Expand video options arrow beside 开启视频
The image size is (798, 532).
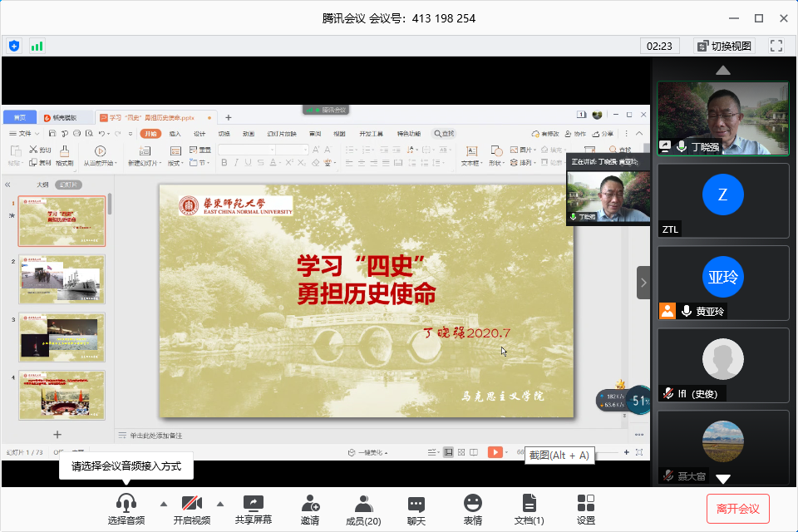click(x=219, y=504)
